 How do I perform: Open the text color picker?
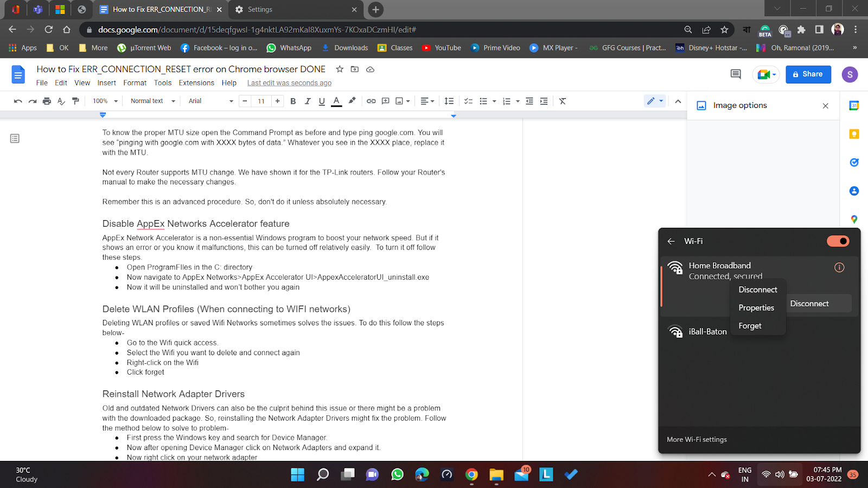[x=336, y=101]
